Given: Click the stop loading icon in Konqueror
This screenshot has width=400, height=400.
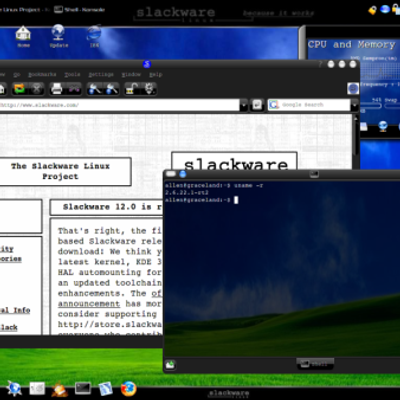Looking at the screenshot, I should pyautogui.click(x=36, y=89).
